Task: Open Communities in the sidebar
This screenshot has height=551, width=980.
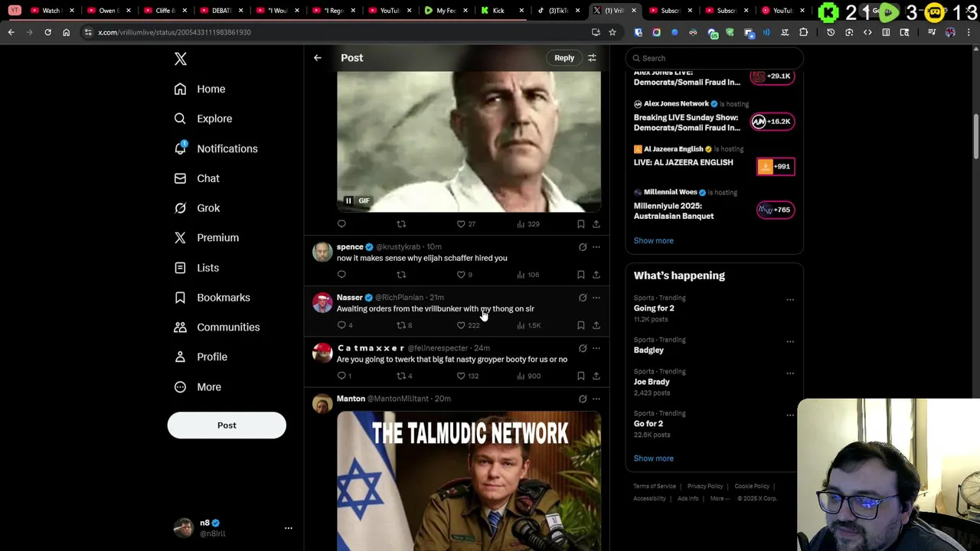Action: (217, 327)
